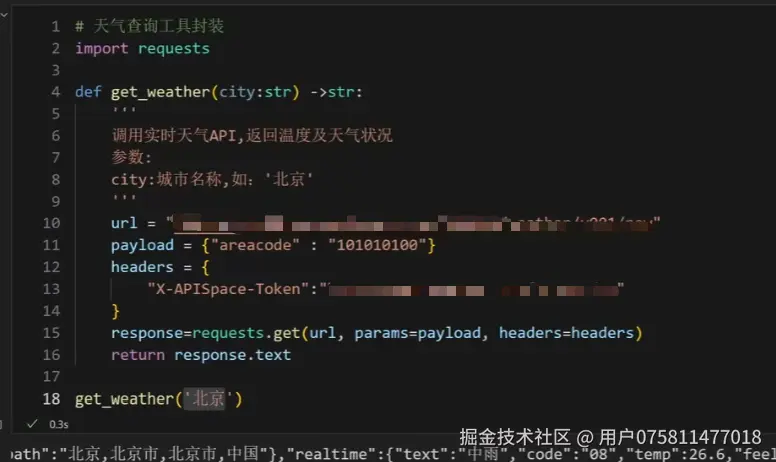Click line number 4 in the gutter

(55, 92)
